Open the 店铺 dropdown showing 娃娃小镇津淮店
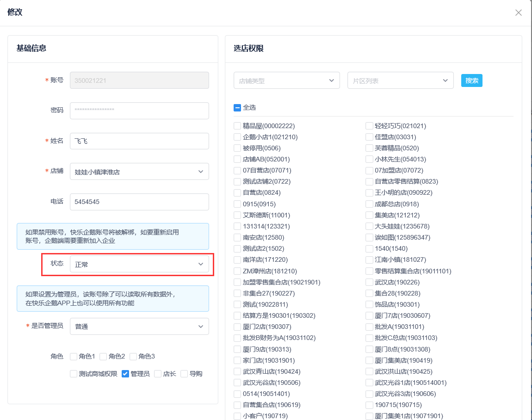The height and width of the screenshot is (420, 532). coord(139,172)
